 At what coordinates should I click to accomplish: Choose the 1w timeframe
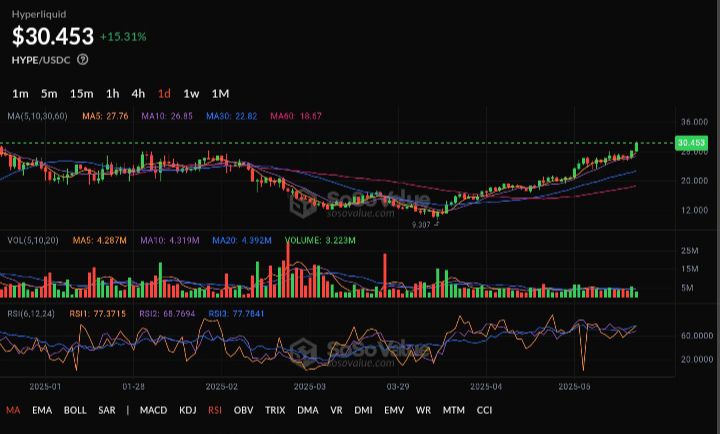(x=191, y=94)
